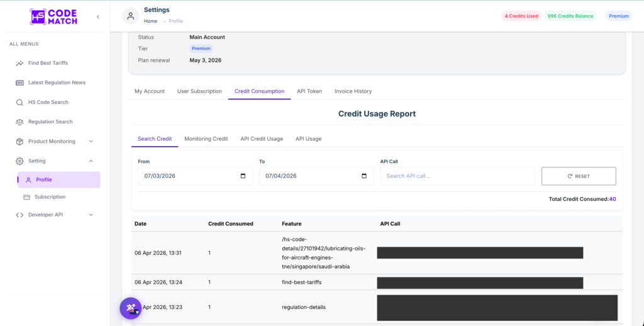Click the HS Code Match logo
This screenshot has width=644, height=326.
(x=53, y=17)
